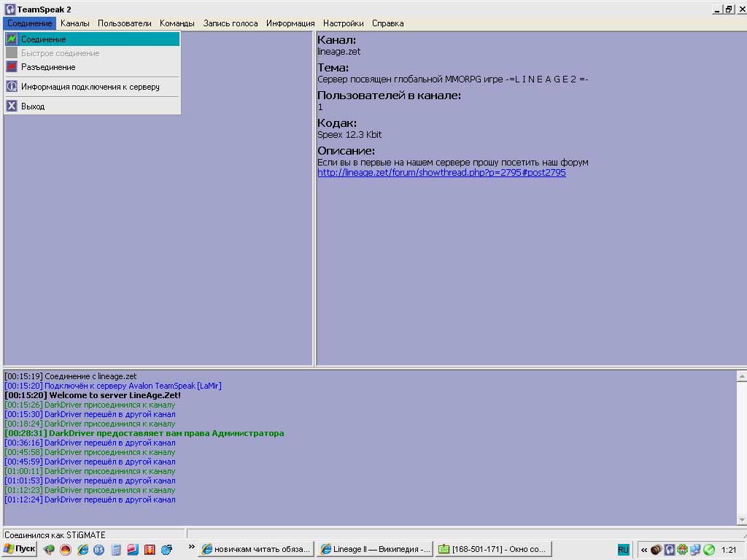Viewport: 747px width, 560px height.
Task: Open Internet Explorer from quick launch
Action: (x=82, y=550)
